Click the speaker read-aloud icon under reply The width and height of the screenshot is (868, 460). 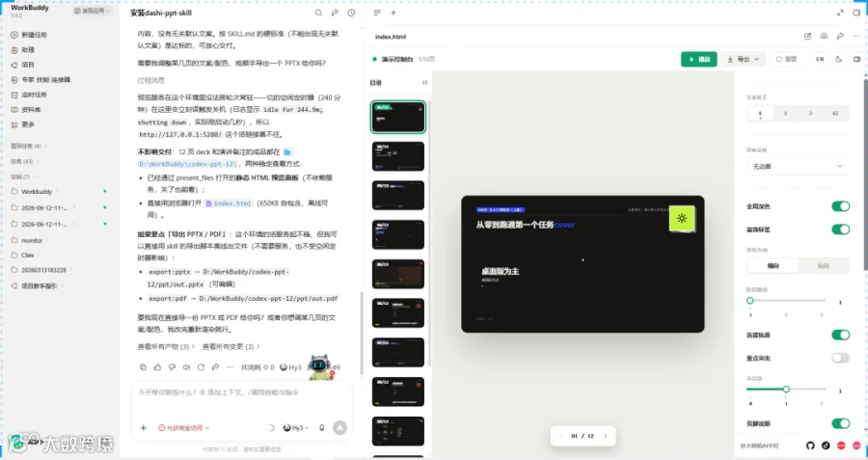pyautogui.click(x=186, y=367)
